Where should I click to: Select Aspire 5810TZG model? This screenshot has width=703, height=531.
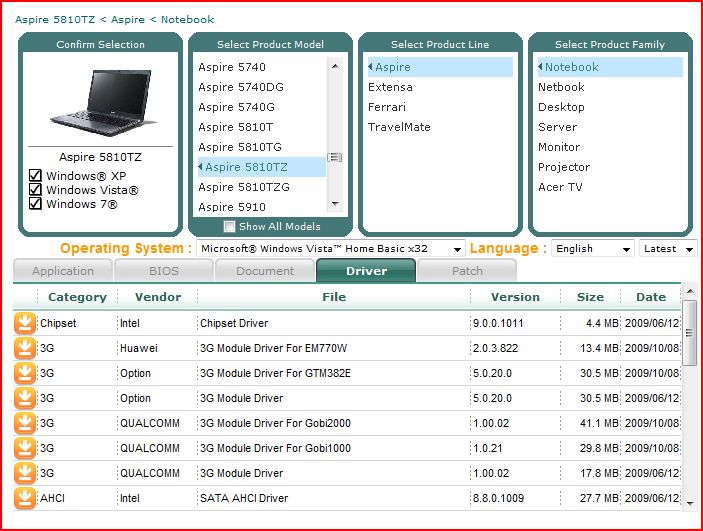coord(262,187)
